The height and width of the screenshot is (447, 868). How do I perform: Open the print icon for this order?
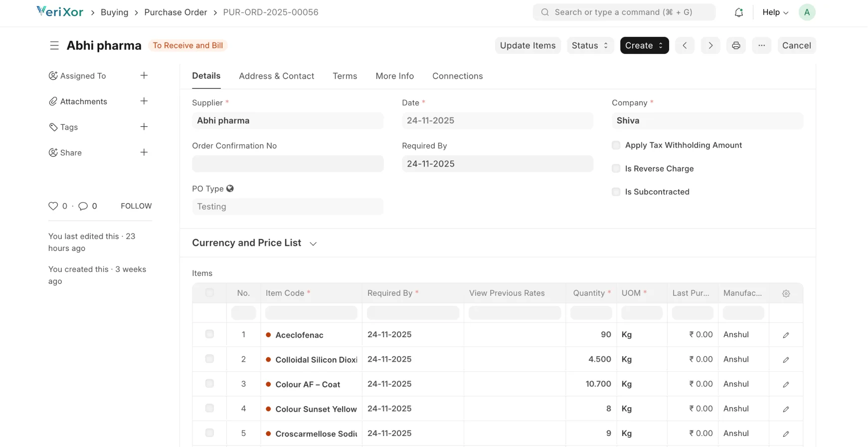coord(736,45)
